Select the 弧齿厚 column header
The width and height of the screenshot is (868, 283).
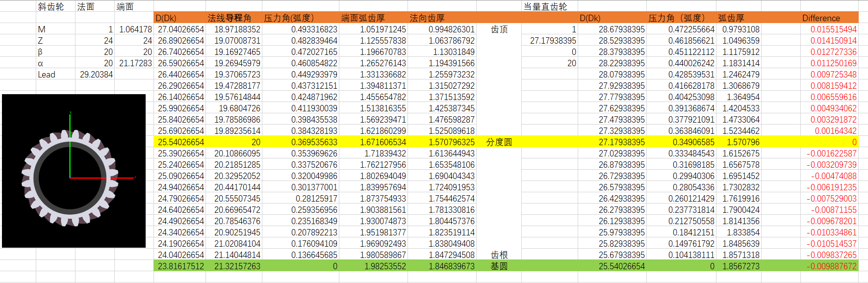[731, 18]
